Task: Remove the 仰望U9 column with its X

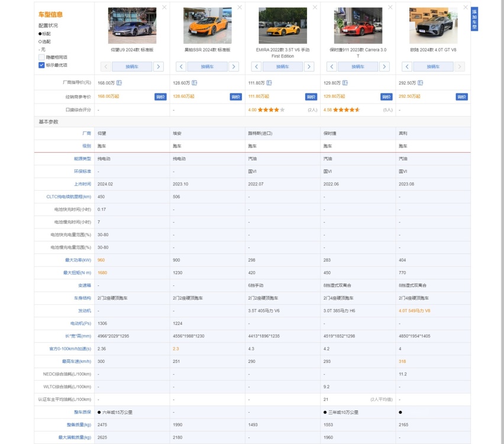Action: click(x=164, y=7)
